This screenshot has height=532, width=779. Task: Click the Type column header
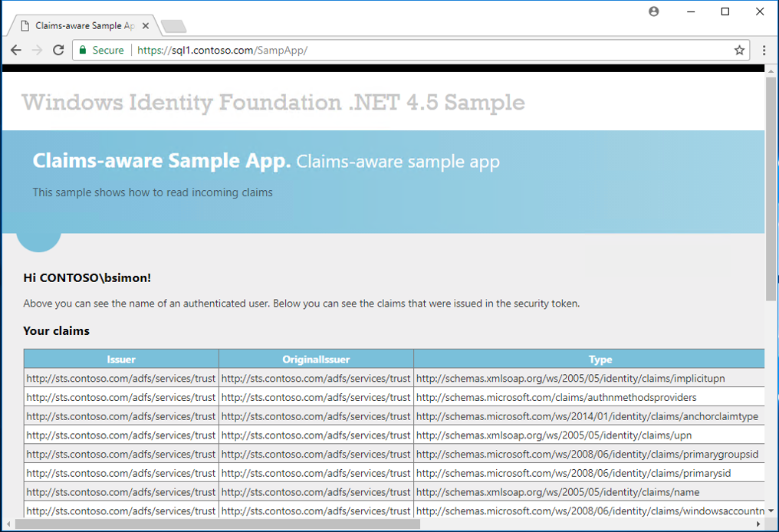(x=600, y=359)
